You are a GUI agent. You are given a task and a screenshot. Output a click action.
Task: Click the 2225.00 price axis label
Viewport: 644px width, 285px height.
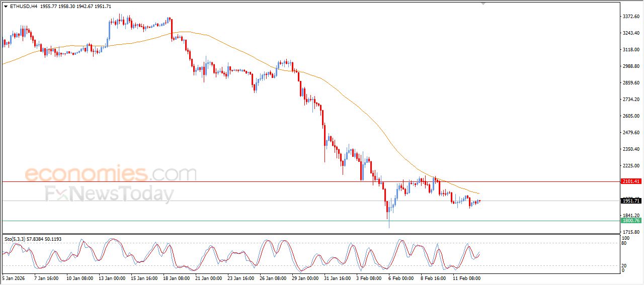pyautogui.click(x=631, y=166)
